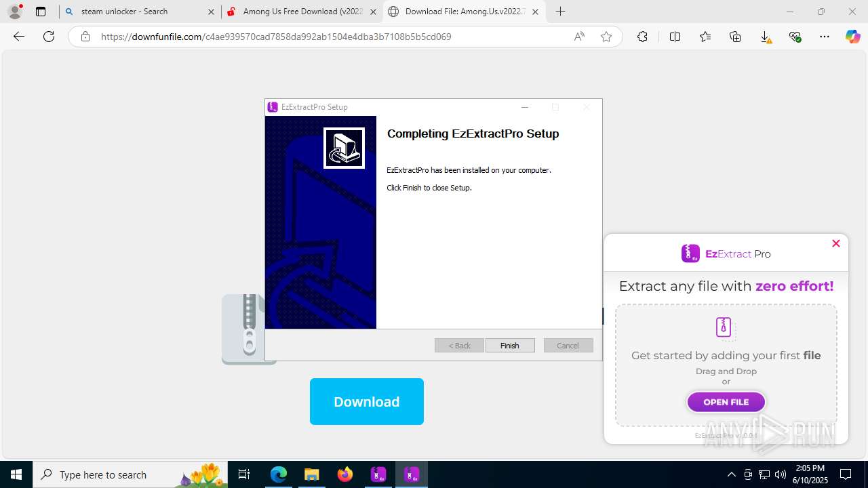The width and height of the screenshot is (868, 488).
Task: Open the volume control
Action: [x=781, y=474]
